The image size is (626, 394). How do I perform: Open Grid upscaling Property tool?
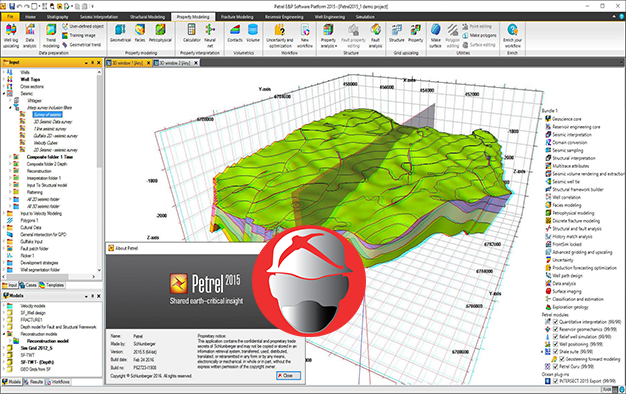pyautogui.click(x=415, y=33)
